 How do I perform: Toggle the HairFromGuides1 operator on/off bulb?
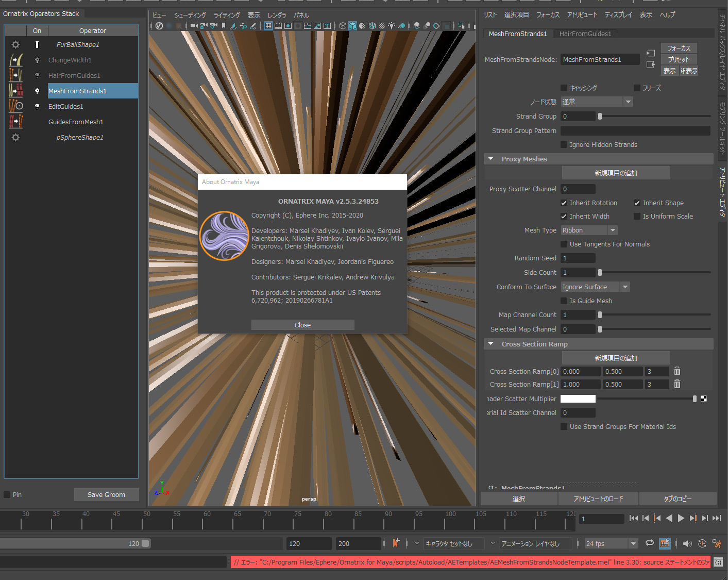[37, 76]
